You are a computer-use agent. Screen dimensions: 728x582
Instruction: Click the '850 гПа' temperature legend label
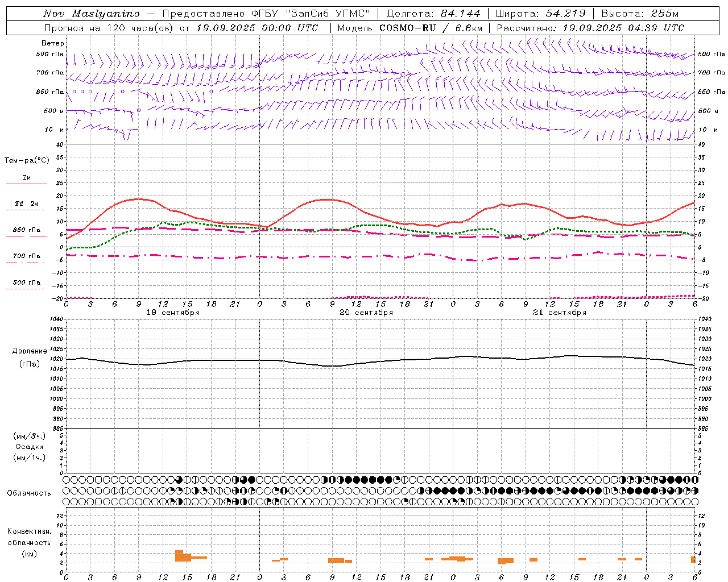tap(27, 230)
